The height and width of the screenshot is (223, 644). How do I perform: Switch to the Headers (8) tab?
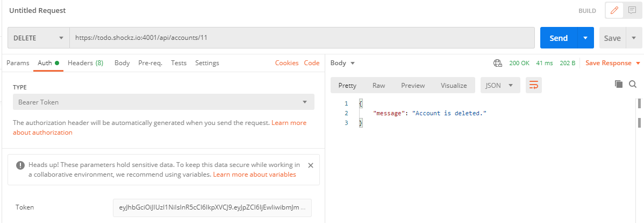(85, 63)
